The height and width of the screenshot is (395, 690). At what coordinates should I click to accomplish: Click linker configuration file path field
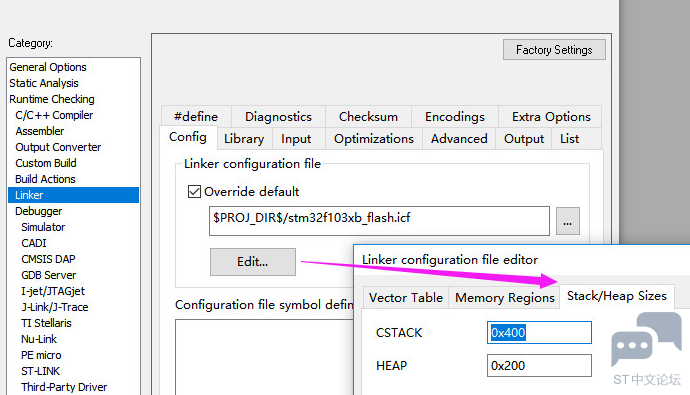pyautogui.click(x=379, y=221)
